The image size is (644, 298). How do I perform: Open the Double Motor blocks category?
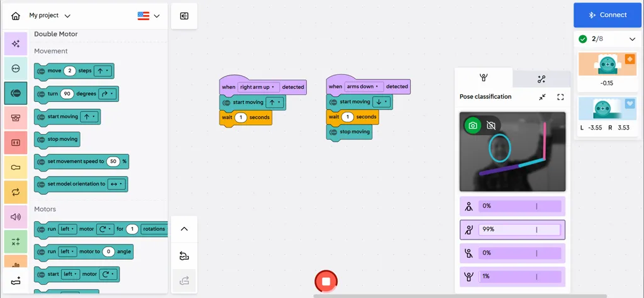[16, 92]
